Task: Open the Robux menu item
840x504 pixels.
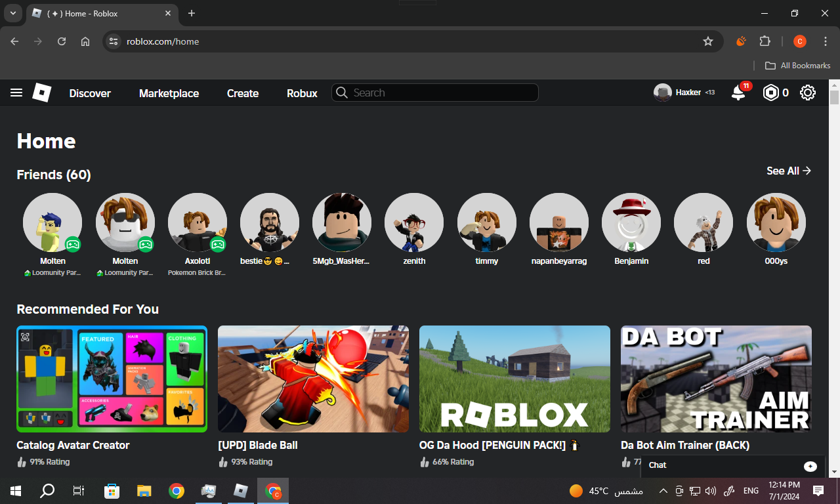Action: (x=302, y=93)
